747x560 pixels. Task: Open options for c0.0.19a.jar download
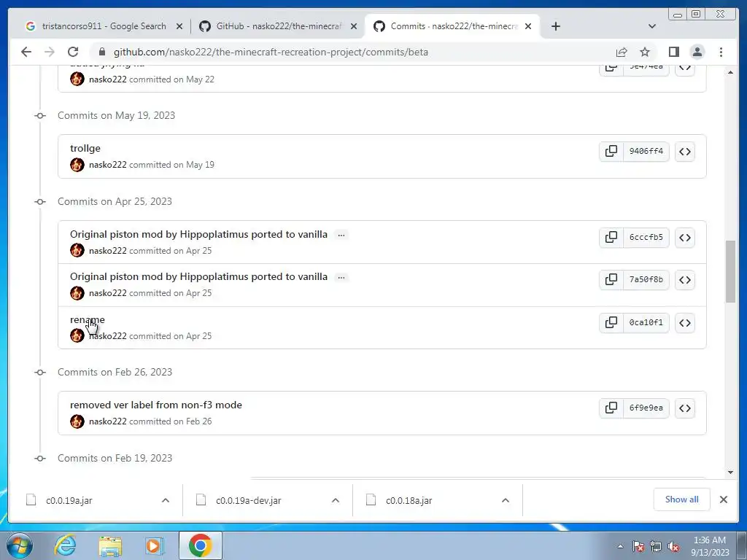coord(166,500)
